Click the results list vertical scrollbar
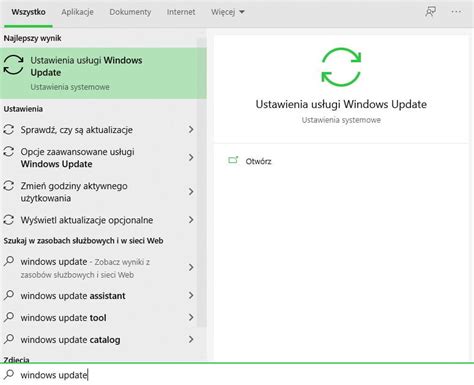The width and height of the screenshot is (474, 385). pos(202,182)
